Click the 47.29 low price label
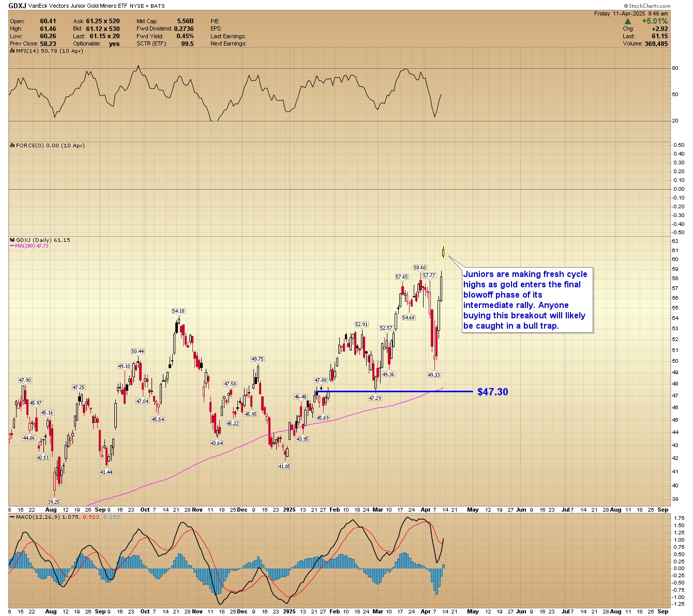The width and height of the screenshot is (693, 616). (x=375, y=398)
